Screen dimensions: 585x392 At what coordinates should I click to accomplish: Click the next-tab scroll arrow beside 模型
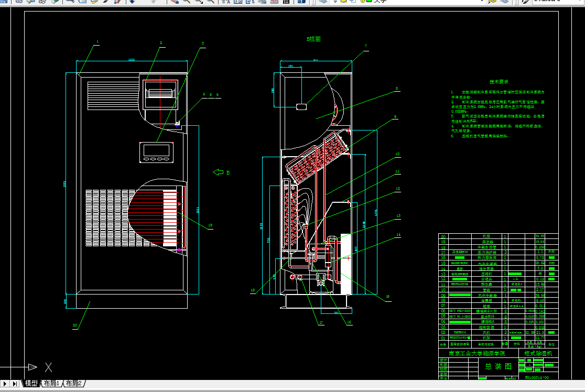tap(5, 384)
